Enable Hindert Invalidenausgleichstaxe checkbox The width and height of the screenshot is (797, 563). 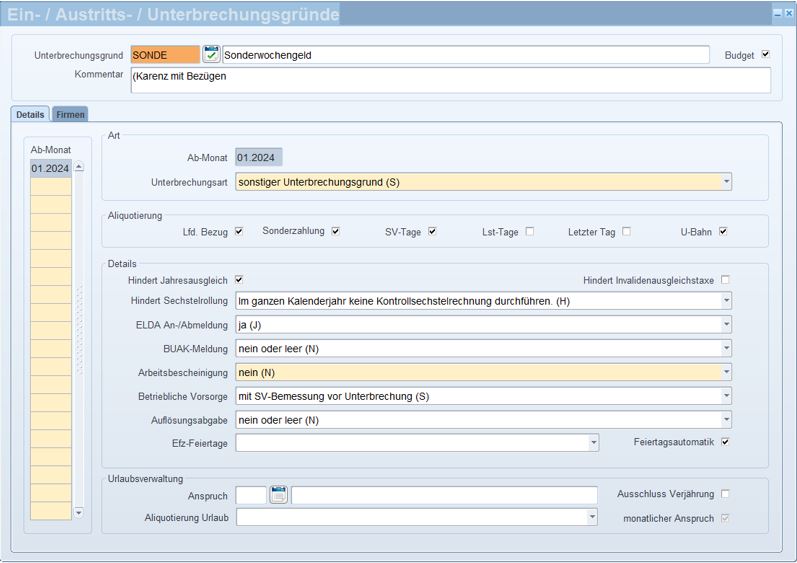(725, 280)
